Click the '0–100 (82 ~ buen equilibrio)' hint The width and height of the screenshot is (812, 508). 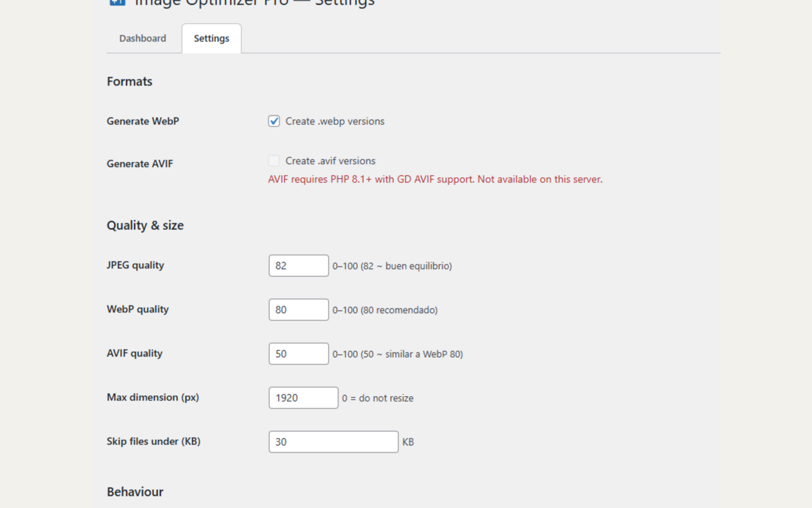(x=392, y=266)
